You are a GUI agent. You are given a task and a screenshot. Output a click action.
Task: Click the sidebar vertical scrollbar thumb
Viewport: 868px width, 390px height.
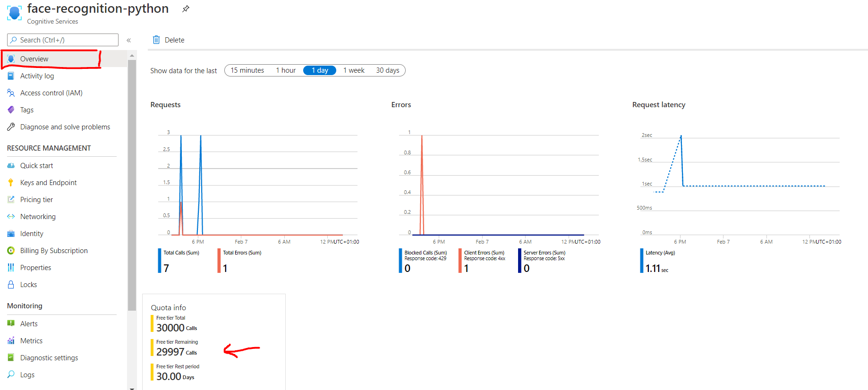coord(132,185)
